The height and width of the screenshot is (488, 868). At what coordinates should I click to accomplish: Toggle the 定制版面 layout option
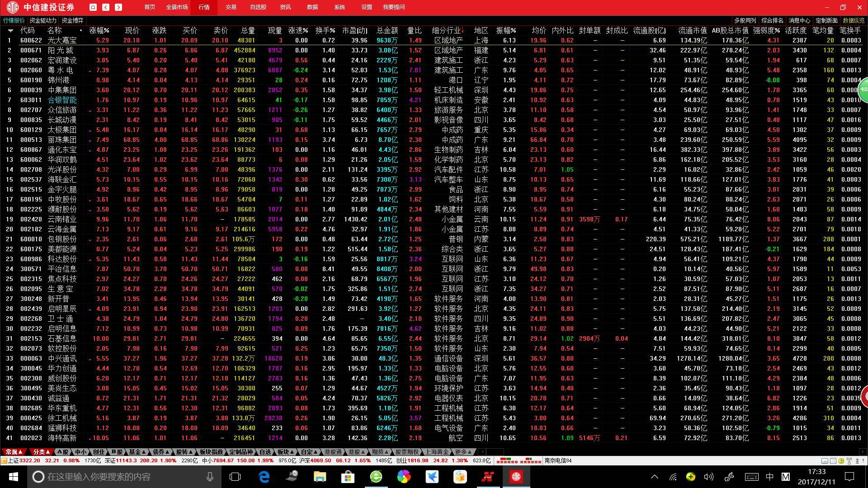tap(826, 20)
